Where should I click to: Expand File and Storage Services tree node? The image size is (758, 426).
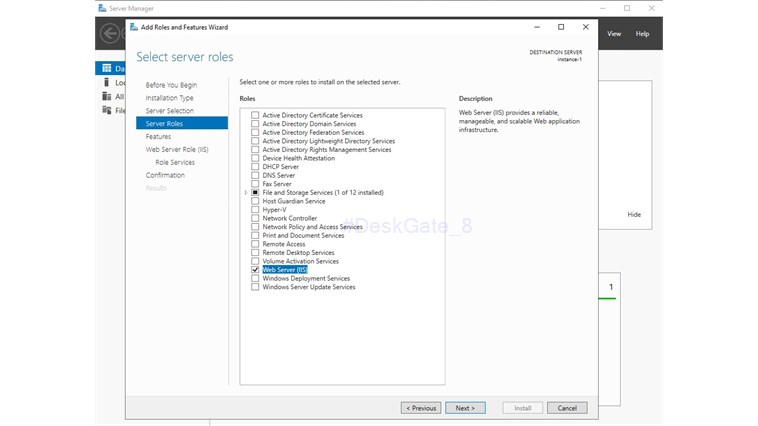tap(246, 192)
